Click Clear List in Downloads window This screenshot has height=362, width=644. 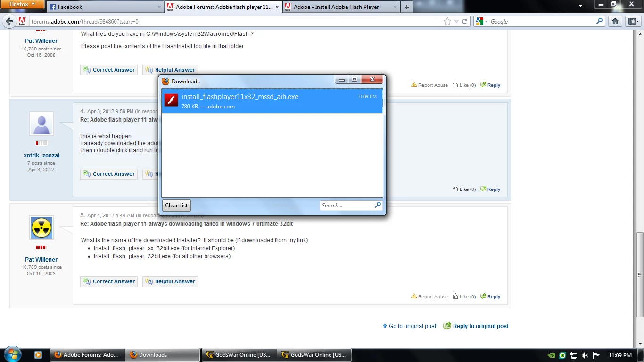click(x=176, y=206)
